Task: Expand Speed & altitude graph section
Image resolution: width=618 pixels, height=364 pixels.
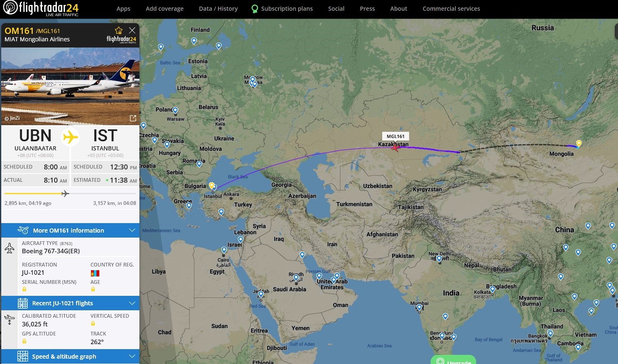Action: point(70,357)
